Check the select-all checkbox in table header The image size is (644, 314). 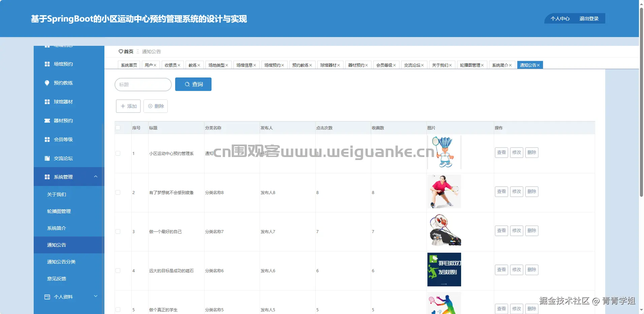(x=118, y=128)
